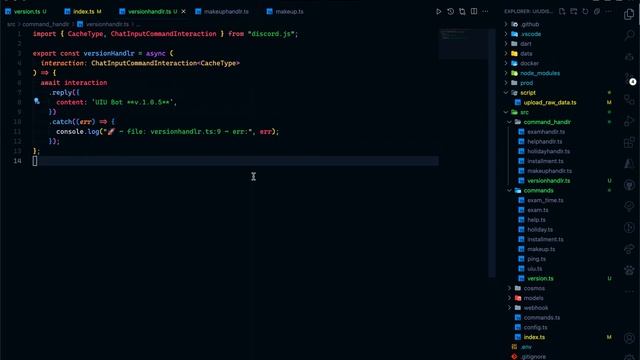Collapse the commands folder
640x360 pixels.
pyautogui.click(x=538, y=191)
